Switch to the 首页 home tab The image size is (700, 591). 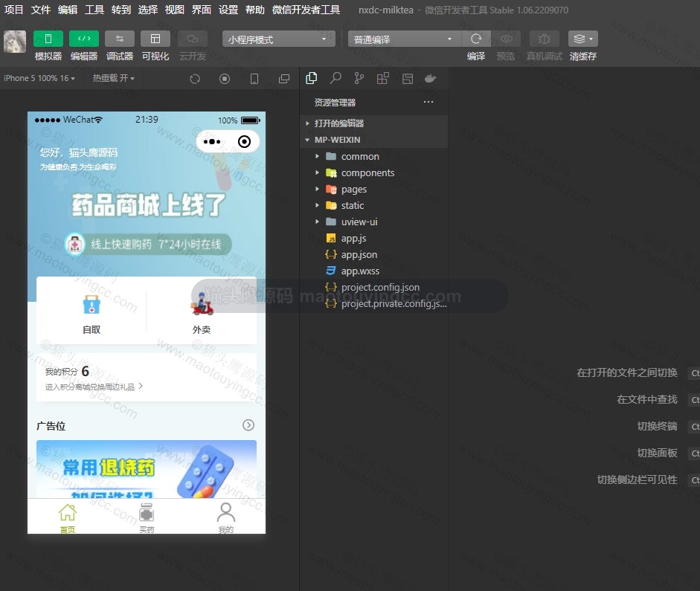click(68, 517)
